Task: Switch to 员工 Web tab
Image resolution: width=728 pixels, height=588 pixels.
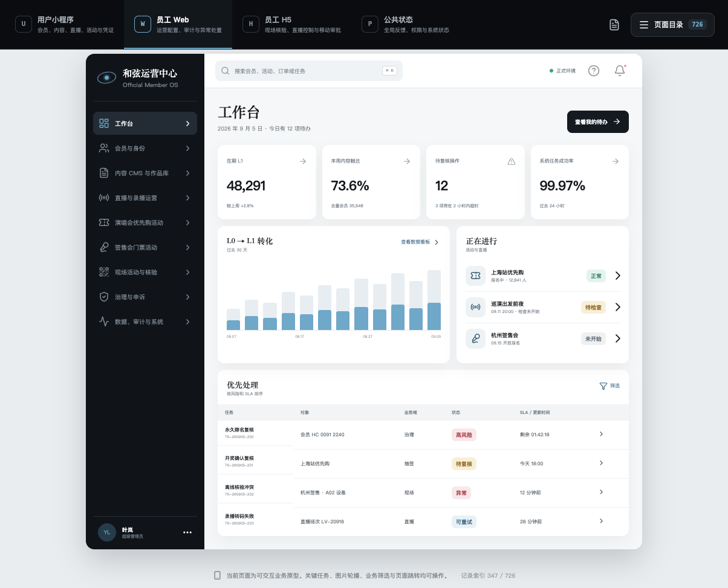Action: pyautogui.click(x=178, y=24)
